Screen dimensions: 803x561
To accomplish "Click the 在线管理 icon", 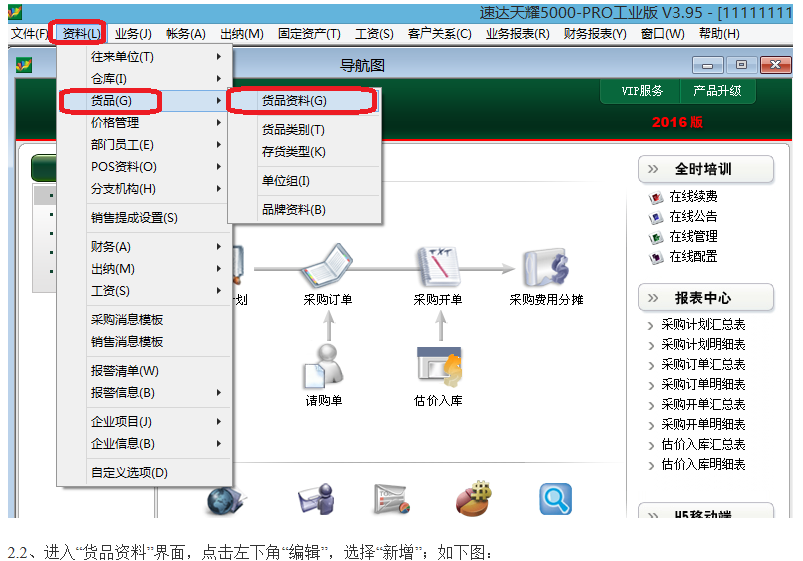I will pyautogui.click(x=656, y=237).
